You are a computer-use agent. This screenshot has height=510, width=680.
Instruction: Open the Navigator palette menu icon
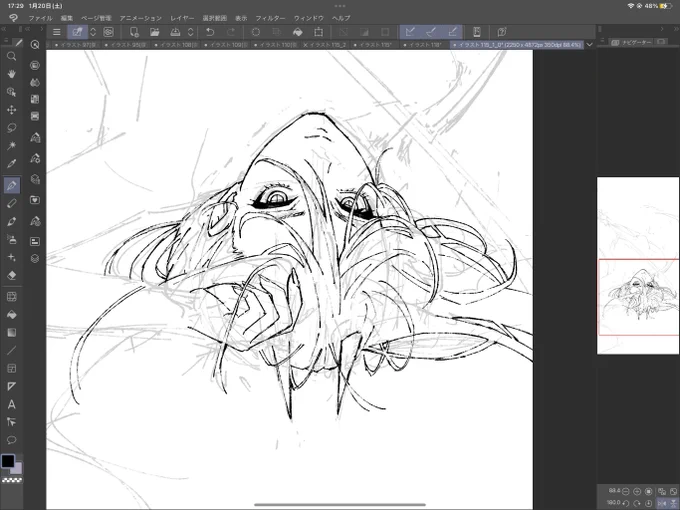(x=602, y=41)
